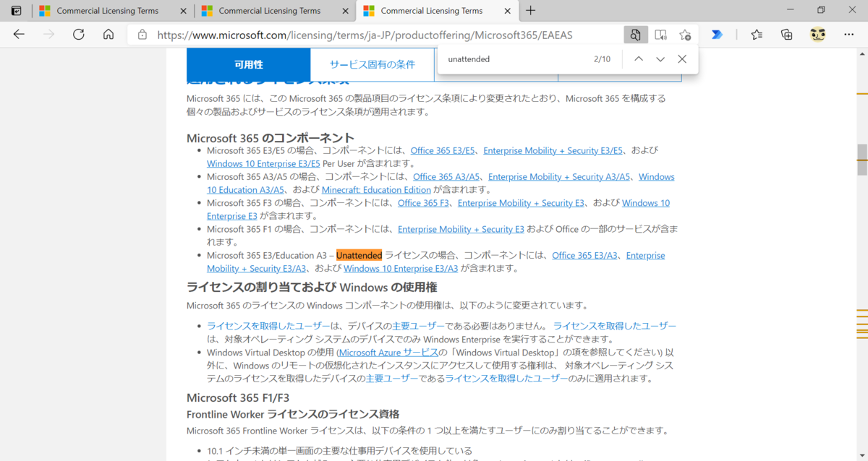Open the Office 365 A3/A5 link
868x461 pixels.
pos(446,177)
